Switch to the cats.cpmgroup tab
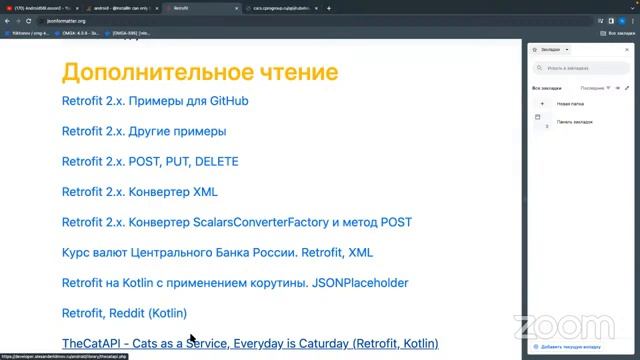 tap(282, 8)
